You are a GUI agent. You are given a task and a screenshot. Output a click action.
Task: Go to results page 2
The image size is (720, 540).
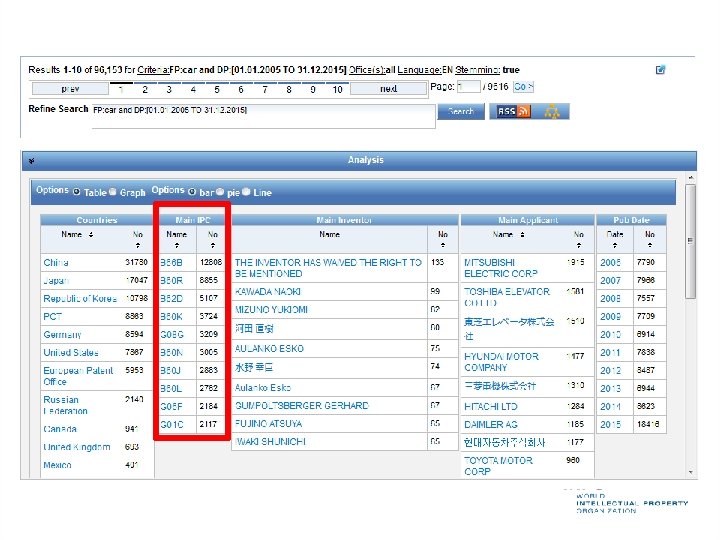[145, 90]
